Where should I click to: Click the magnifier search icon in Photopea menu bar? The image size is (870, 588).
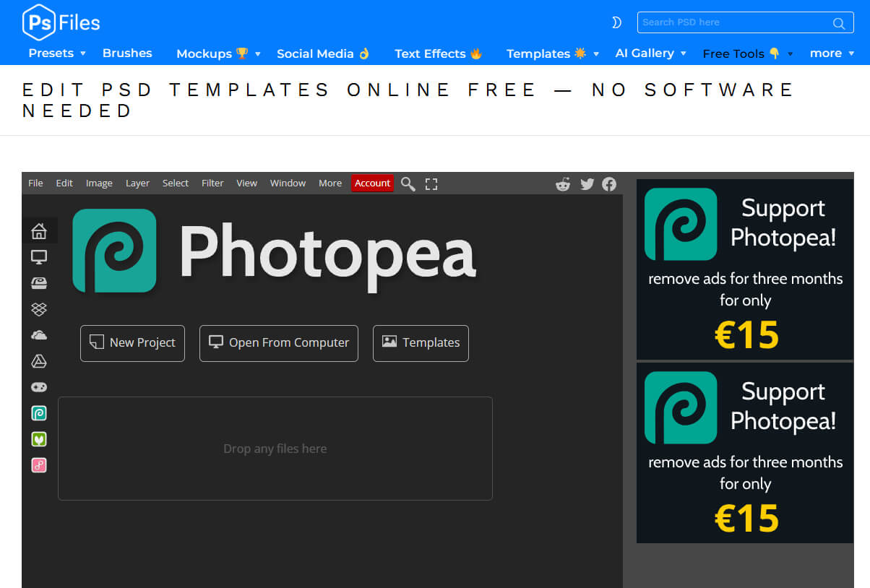(x=408, y=184)
